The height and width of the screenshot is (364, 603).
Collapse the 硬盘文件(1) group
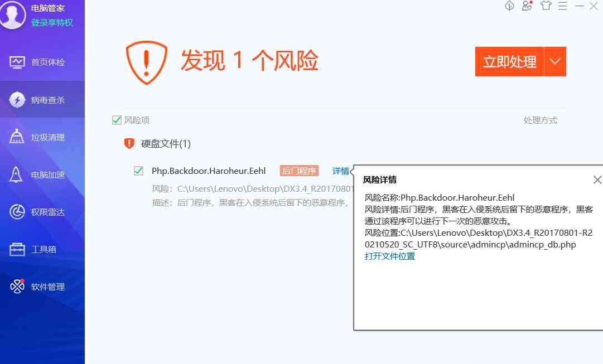tap(166, 144)
